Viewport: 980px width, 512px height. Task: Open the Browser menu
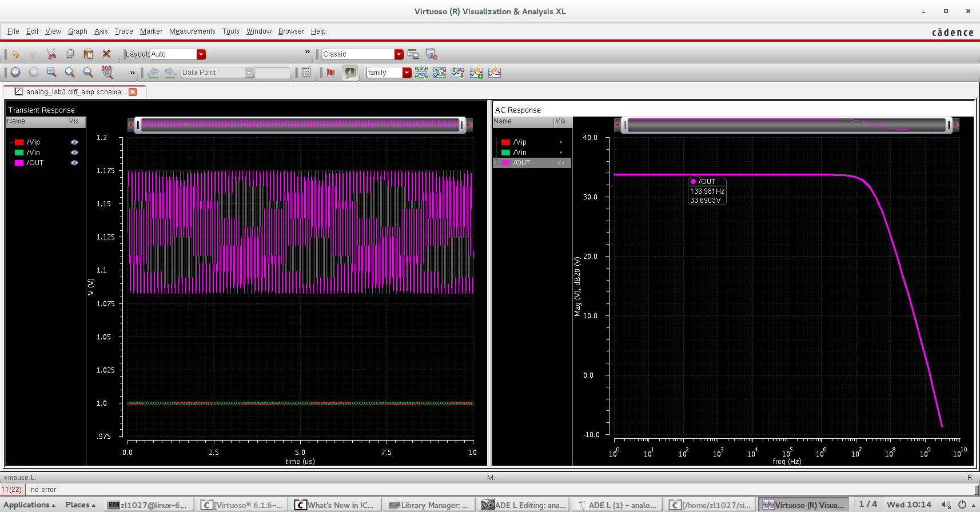tap(291, 31)
